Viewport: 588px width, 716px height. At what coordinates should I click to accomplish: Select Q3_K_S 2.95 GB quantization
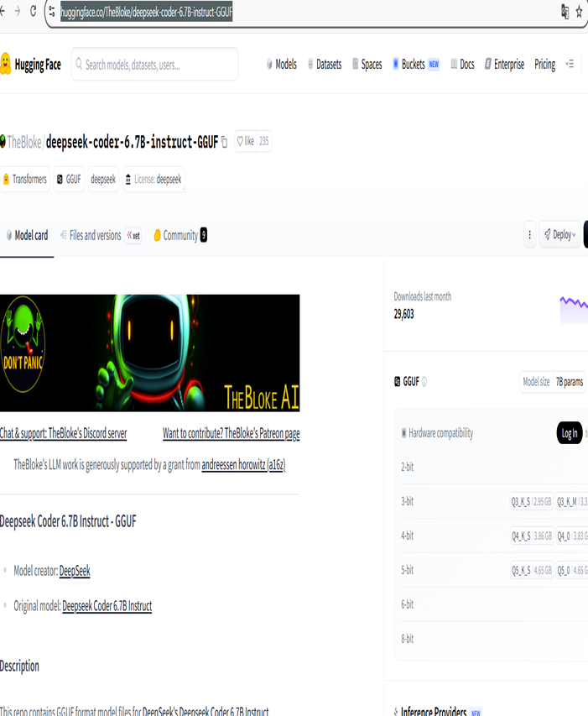532,502
